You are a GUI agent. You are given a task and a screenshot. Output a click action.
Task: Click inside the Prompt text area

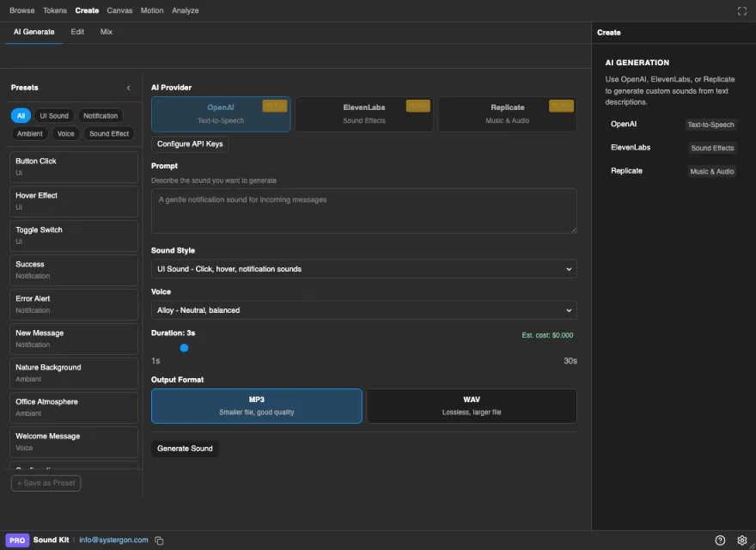364,211
